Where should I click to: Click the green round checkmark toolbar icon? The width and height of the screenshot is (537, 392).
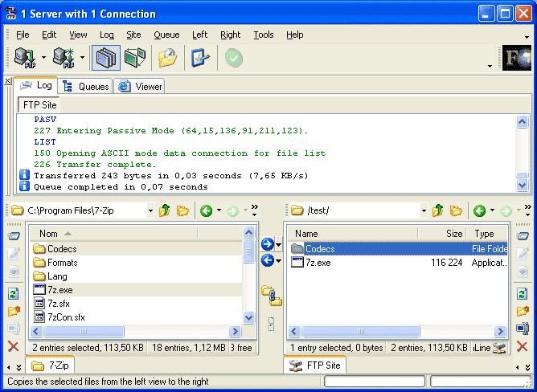[234, 58]
